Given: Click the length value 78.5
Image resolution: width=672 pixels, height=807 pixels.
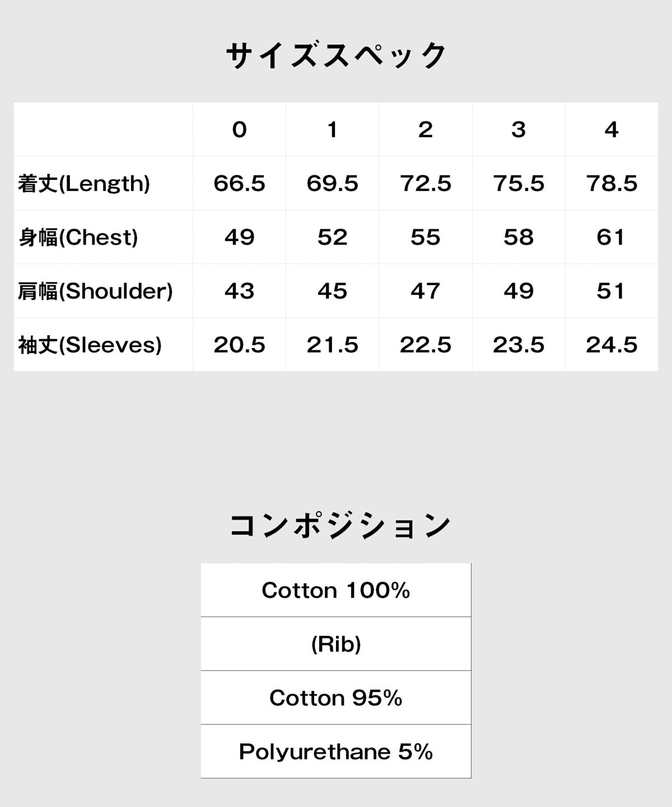Looking at the screenshot, I should tap(611, 183).
